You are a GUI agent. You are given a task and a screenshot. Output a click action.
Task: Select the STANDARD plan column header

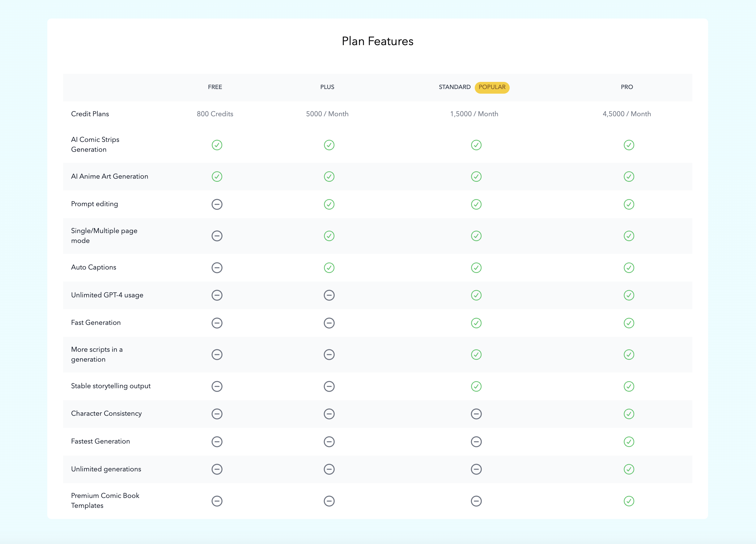pyautogui.click(x=454, y=87)
